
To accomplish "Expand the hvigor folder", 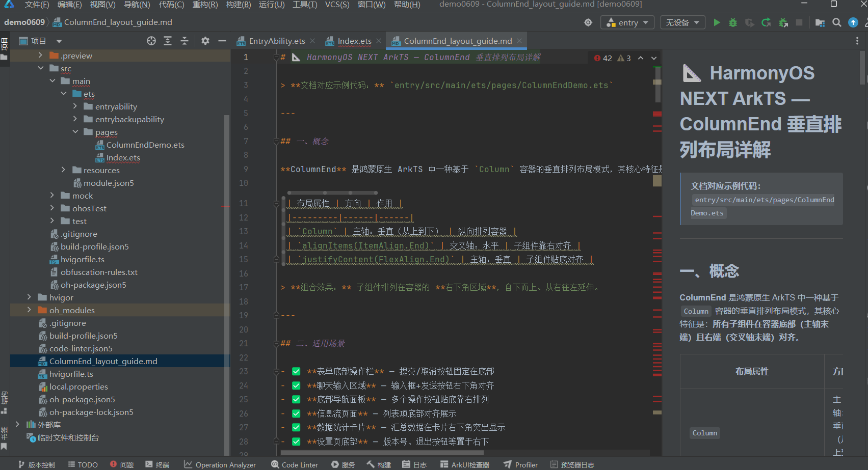I will pyautogui.click(x=29, y=297).
